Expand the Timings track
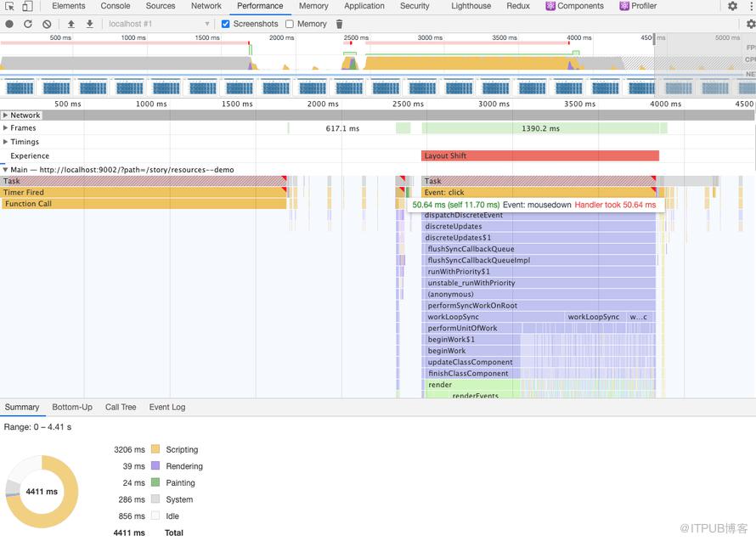756x541 pixels. tap(5, 142)
